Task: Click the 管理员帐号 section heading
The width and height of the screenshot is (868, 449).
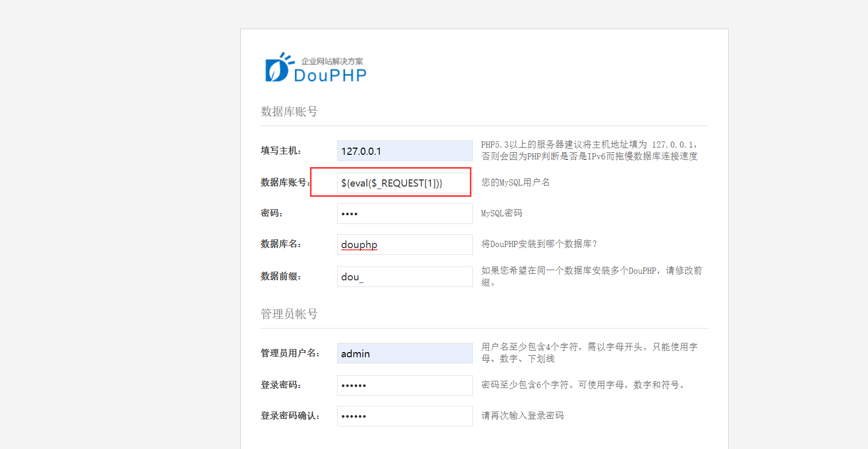Action: pos(289,314)
